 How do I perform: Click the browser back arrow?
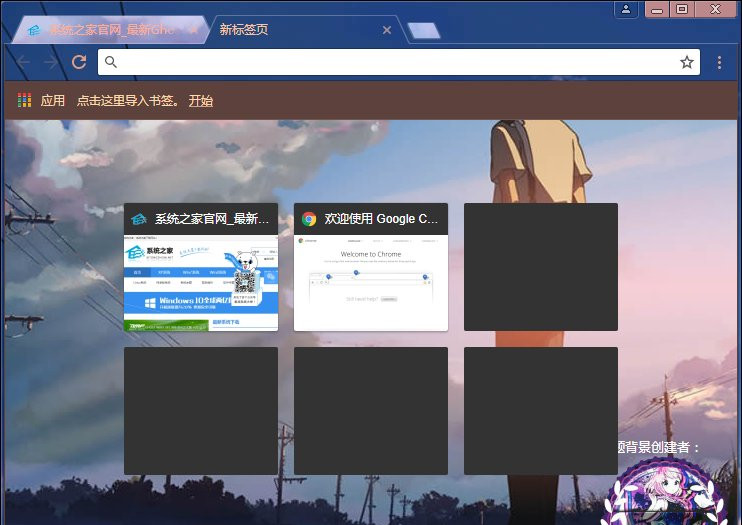(22, 62)
